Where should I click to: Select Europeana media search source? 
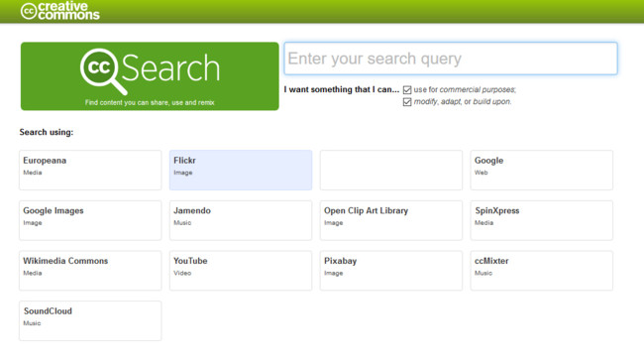[x=90, y=170]
